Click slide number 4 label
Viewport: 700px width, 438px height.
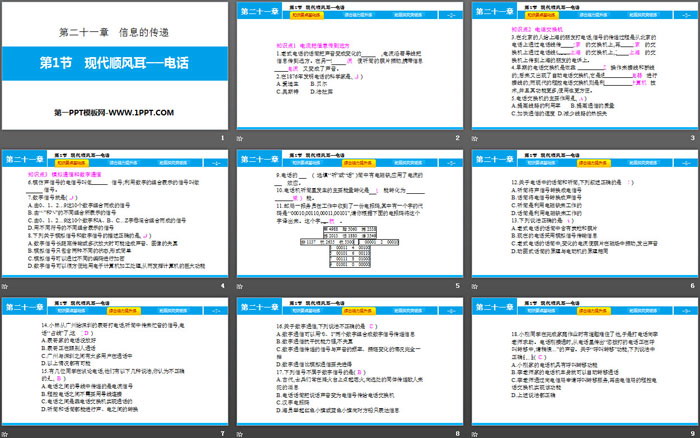222,286
